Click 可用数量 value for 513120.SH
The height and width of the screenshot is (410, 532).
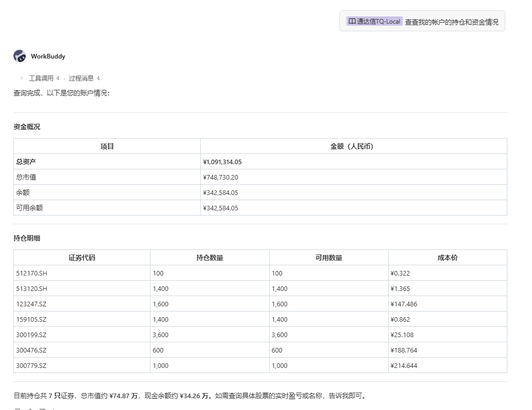(x=279, y=288)
